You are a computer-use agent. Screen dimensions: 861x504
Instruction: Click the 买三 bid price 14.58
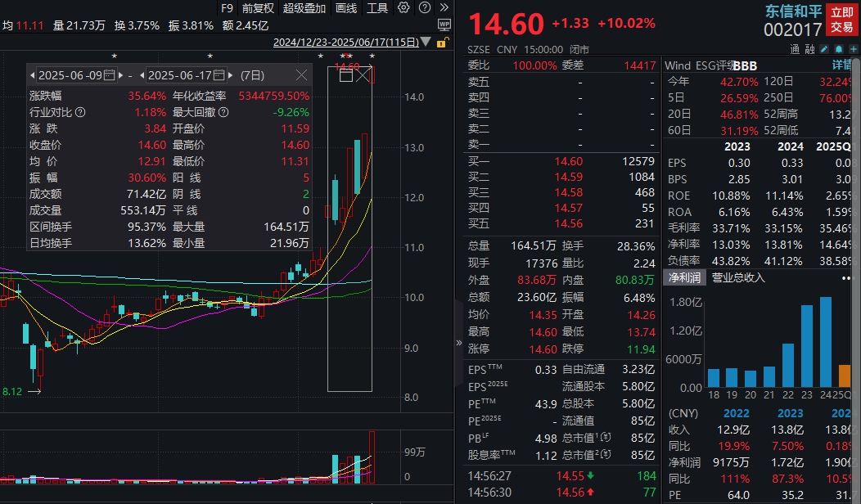[568, 192]
